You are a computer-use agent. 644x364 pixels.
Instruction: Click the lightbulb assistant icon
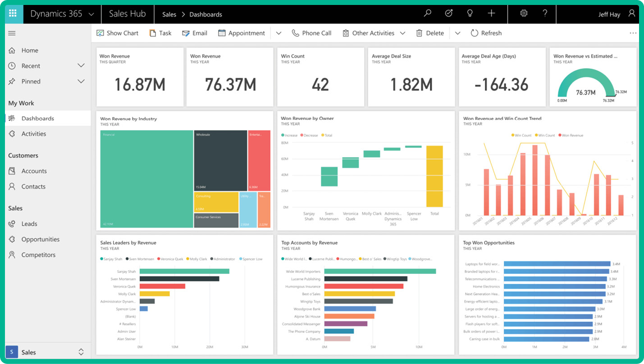tap(470, 14)
